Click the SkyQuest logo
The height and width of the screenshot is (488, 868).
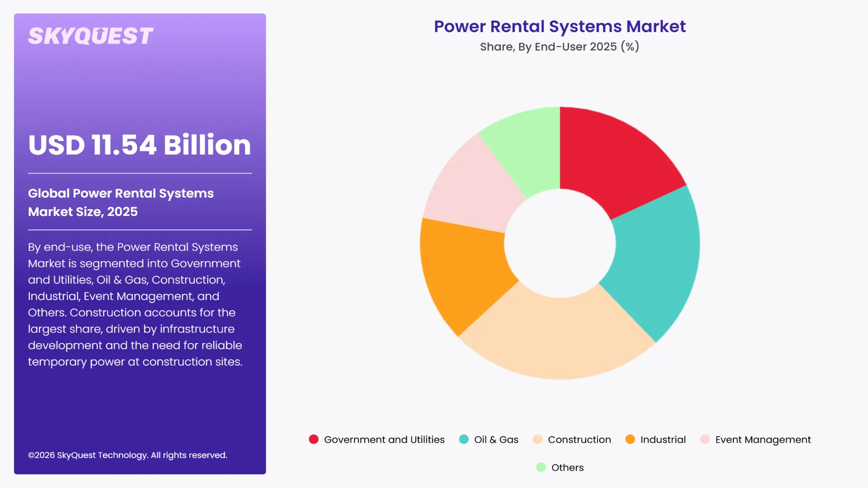90,36
